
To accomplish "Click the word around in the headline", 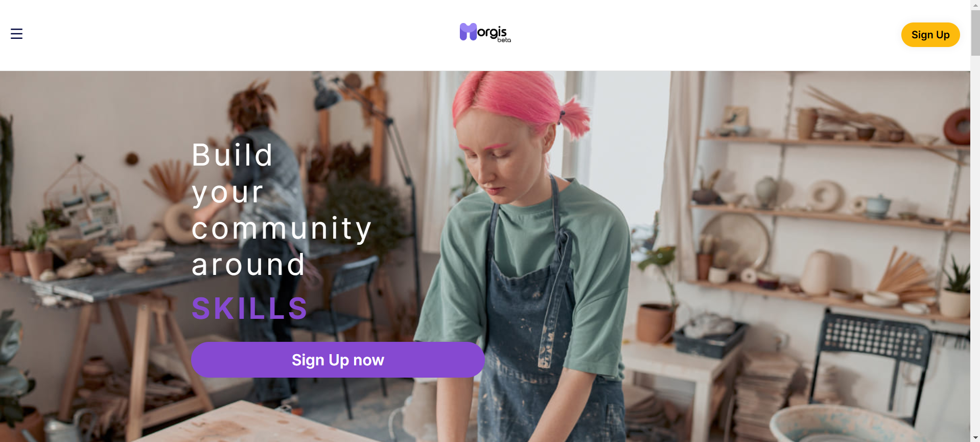I will (248, 265).
